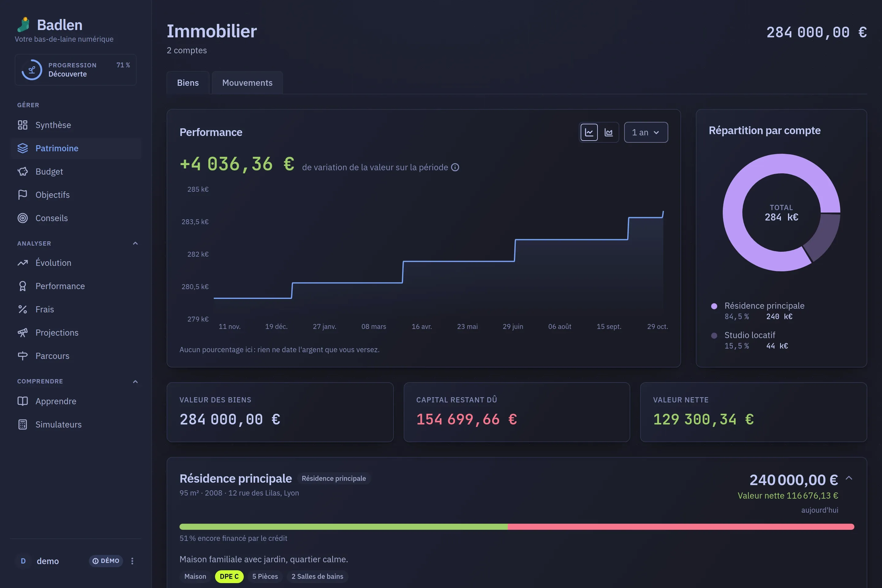Collapse the Analyser sidebar section
The height and width of the screenshot is (588, 882).
(135, 243)
